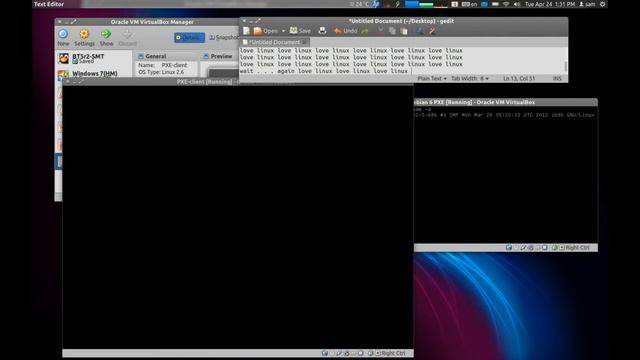The height and width of the screenshot is (360, 640).
Task: Expand the Open recent files arrow in gedit
Action: click(x=283, y=31)
